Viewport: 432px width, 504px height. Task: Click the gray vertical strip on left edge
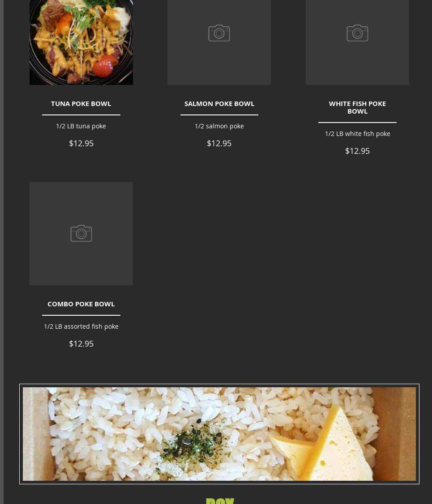click(x=2, y=252)
